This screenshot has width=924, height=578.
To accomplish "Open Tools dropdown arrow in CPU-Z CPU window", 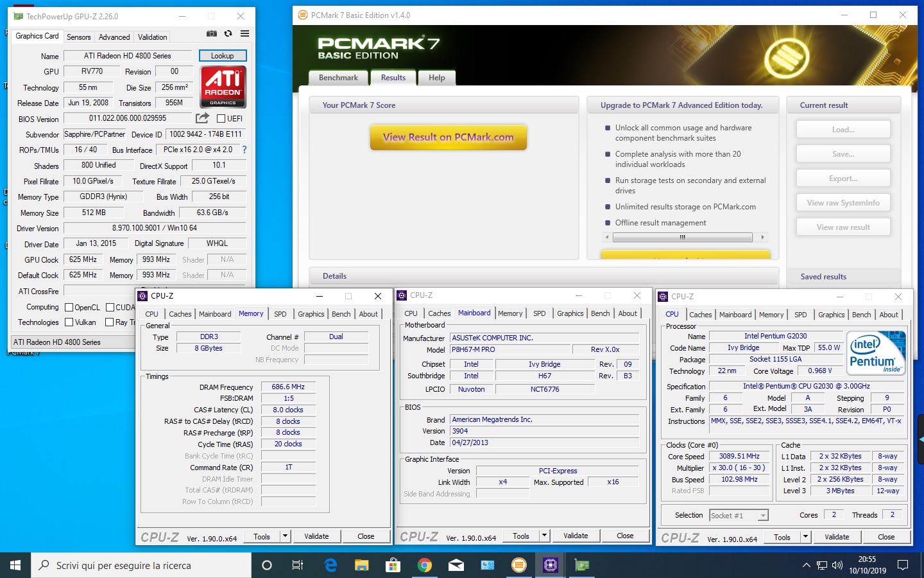I will tap(806, 536).
